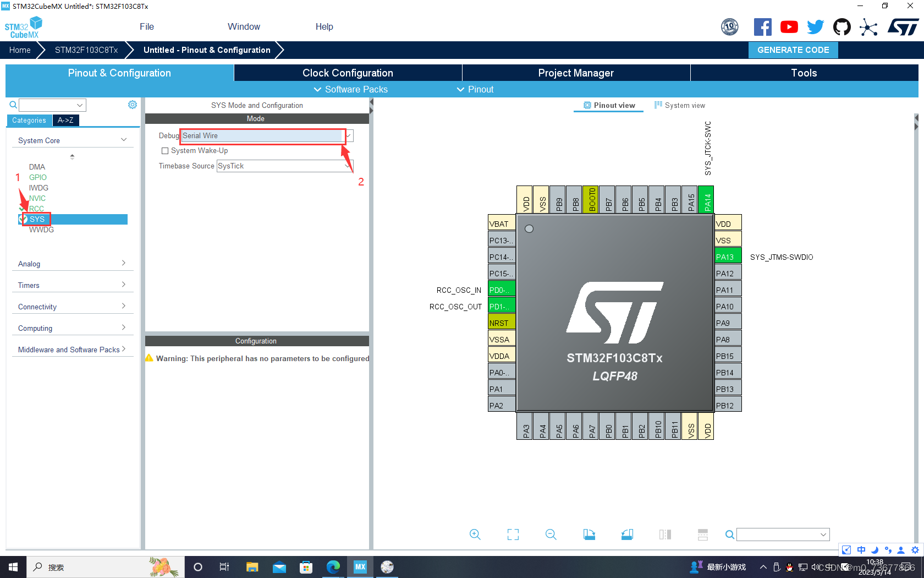Click the pin search magnifier icon
The width and height of the screenshot is (924, 578).
coord(729,534)
